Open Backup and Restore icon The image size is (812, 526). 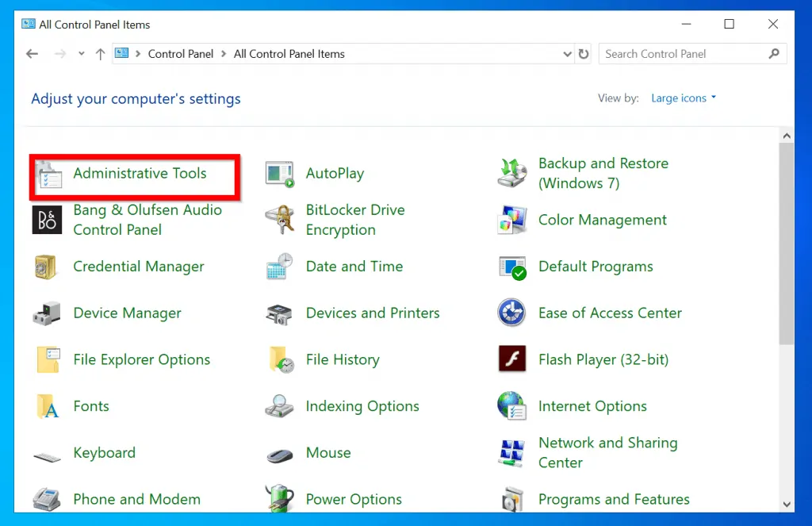512,173
